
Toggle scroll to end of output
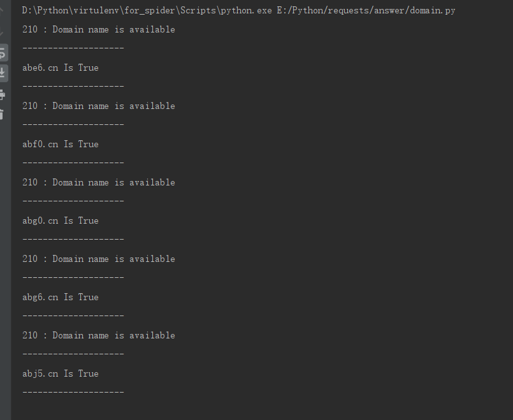(x=3, y=73)
